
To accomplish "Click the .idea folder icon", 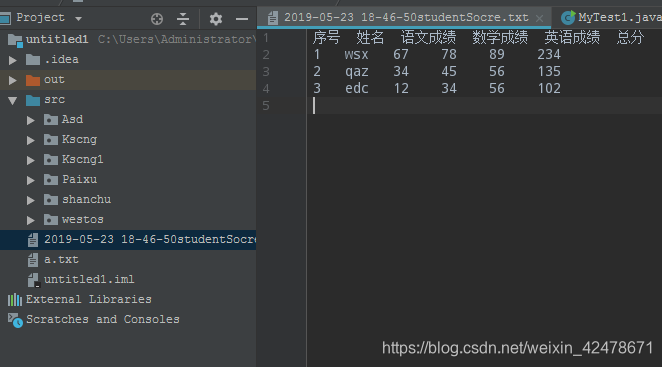I will (33, 60).
